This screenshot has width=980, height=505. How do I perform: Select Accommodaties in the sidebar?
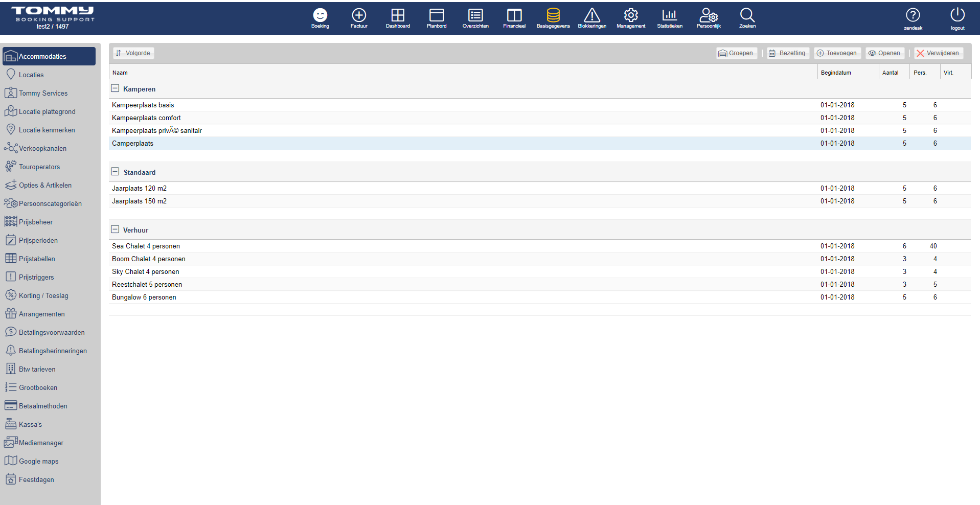click(49, 56)
